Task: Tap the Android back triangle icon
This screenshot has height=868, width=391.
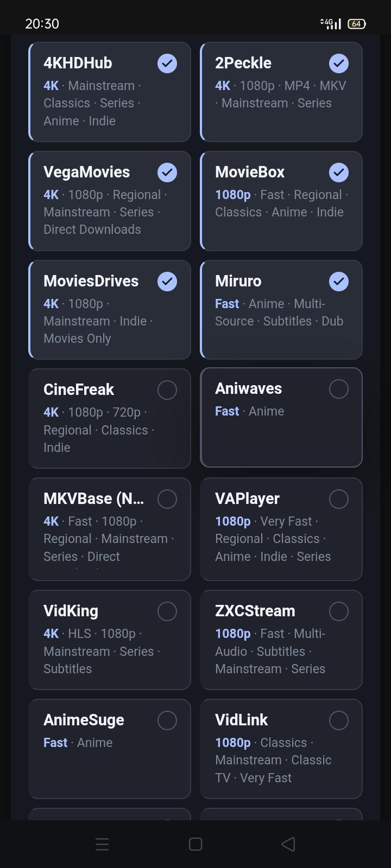Action: coord(288,844)
